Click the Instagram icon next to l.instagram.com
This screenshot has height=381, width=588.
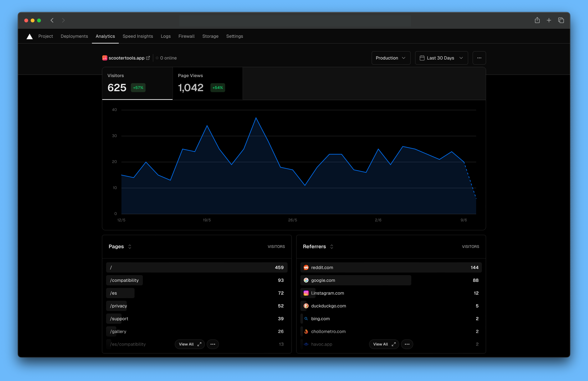[306, 293]
